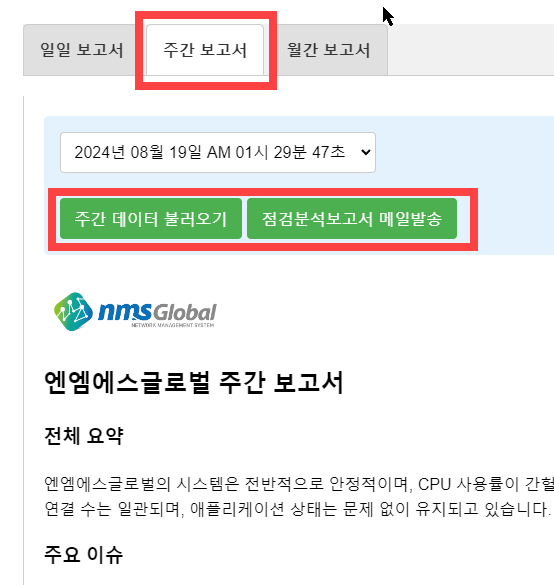The width and height of the screenshot is (554, 585).
Task: Open the report date dropdown
Action: tap(218, 152)
